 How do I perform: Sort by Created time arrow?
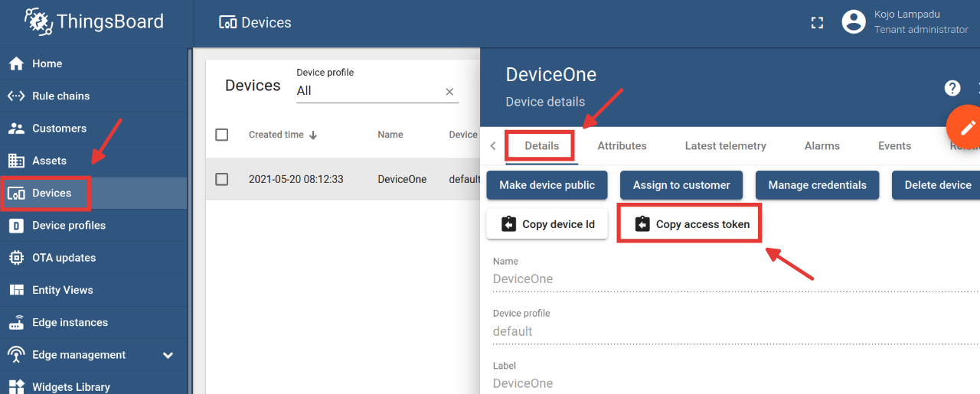point(313,135)
